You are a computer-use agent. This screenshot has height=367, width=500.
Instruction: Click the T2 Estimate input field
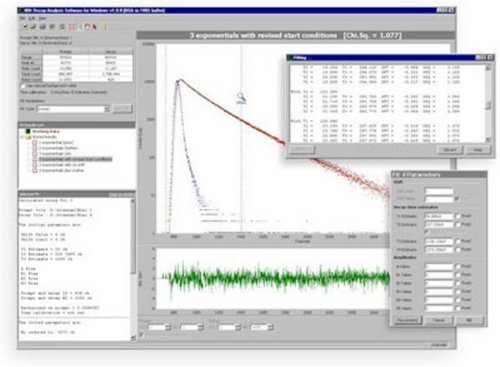click(x=439, y=224)
